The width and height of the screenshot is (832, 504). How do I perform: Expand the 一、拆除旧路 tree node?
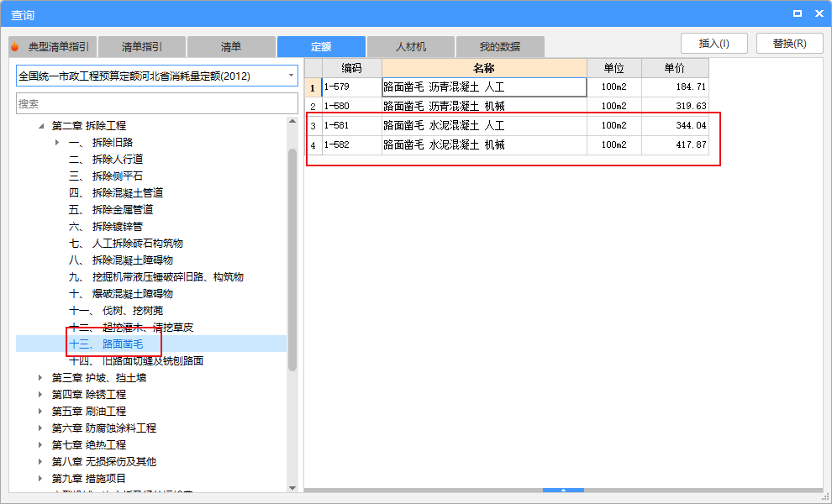click(57, 142)
